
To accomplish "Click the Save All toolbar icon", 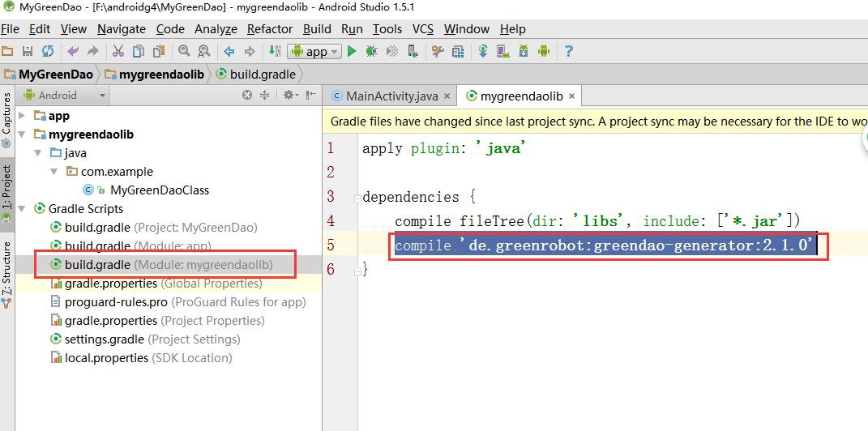I will pos(27,52).
